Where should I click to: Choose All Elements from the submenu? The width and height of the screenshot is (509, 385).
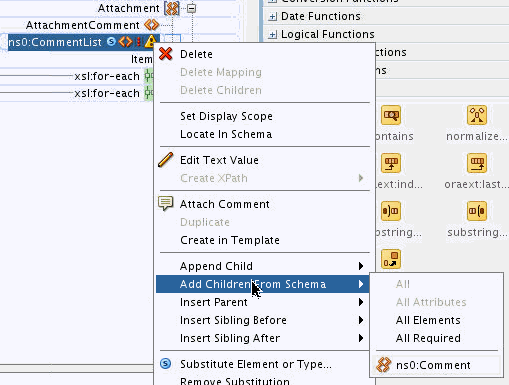(428, 320)
